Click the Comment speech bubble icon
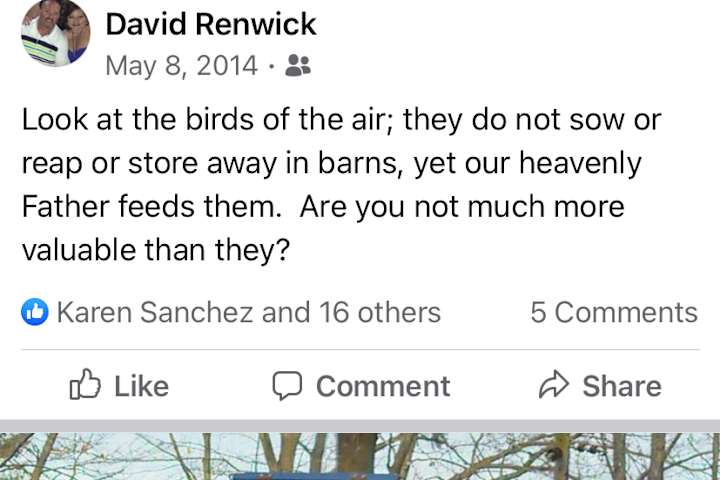Image resolution: width=720 pixels, height=480 pixels. click(x=287, y=385)
